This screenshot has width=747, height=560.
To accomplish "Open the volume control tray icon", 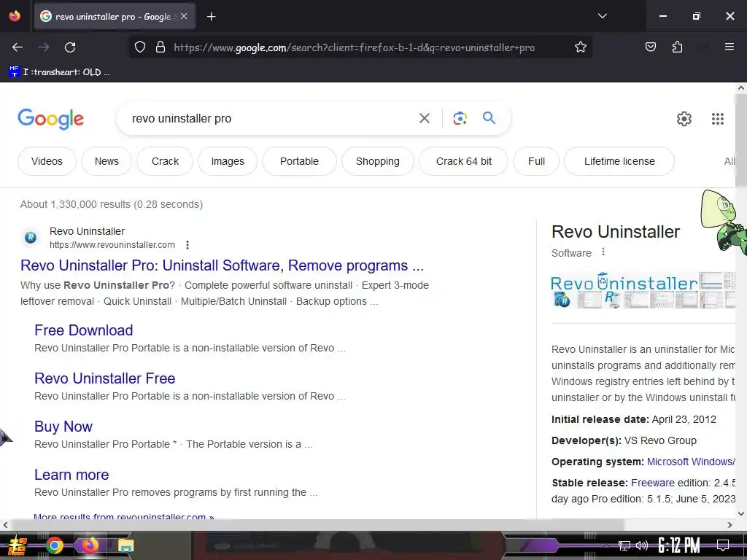I will pos(642,545).
